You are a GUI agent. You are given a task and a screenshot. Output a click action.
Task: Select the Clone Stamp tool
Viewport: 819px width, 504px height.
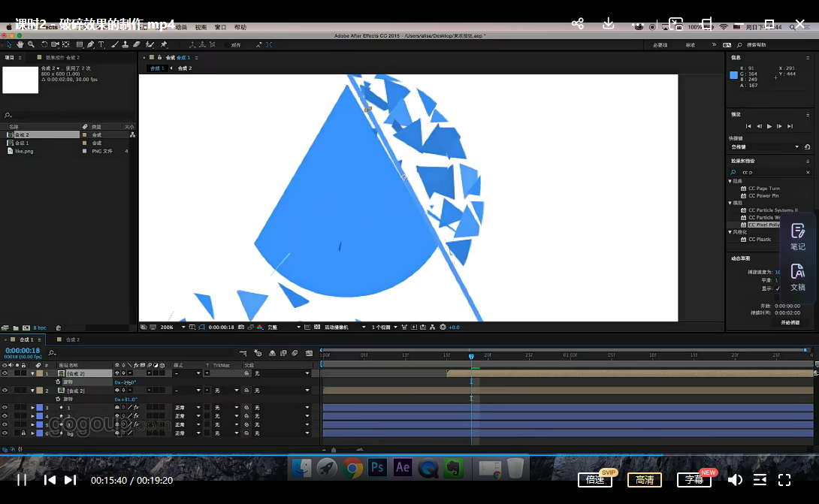(x=125, y=45)
